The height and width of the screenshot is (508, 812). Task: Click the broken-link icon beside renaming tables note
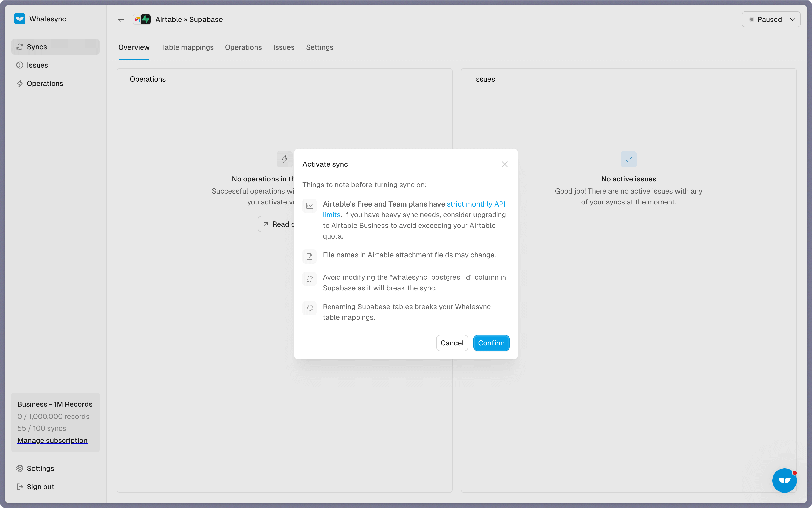pyautogui.click(x=309, y=308)
